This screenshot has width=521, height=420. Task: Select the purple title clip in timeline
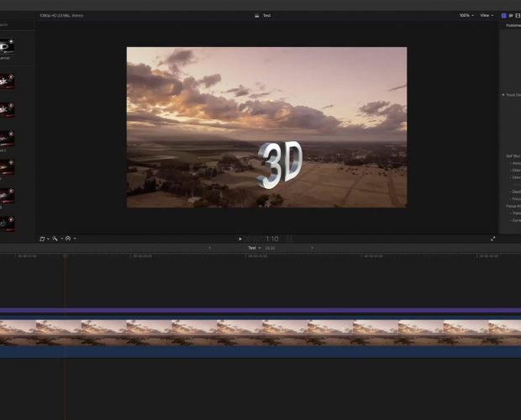coord(260,311)
